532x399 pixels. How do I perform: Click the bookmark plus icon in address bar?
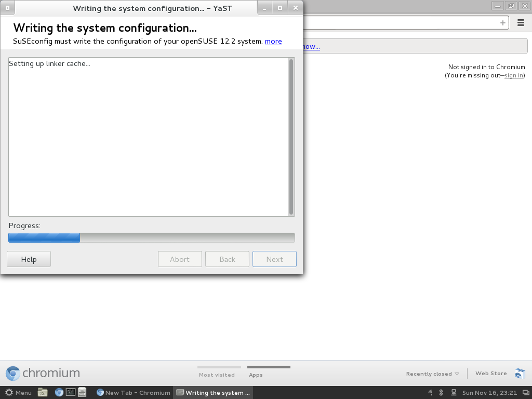point(502,23)
